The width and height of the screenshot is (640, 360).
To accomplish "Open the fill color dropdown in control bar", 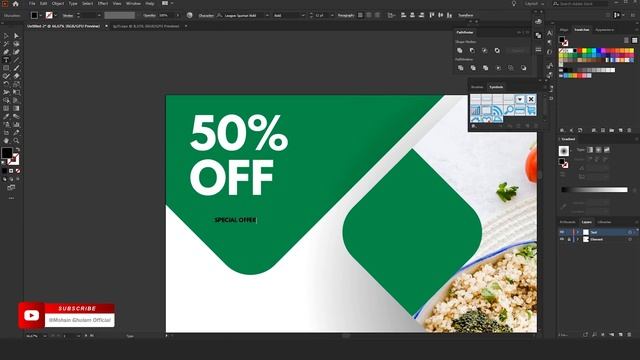I will pos(41,16).
